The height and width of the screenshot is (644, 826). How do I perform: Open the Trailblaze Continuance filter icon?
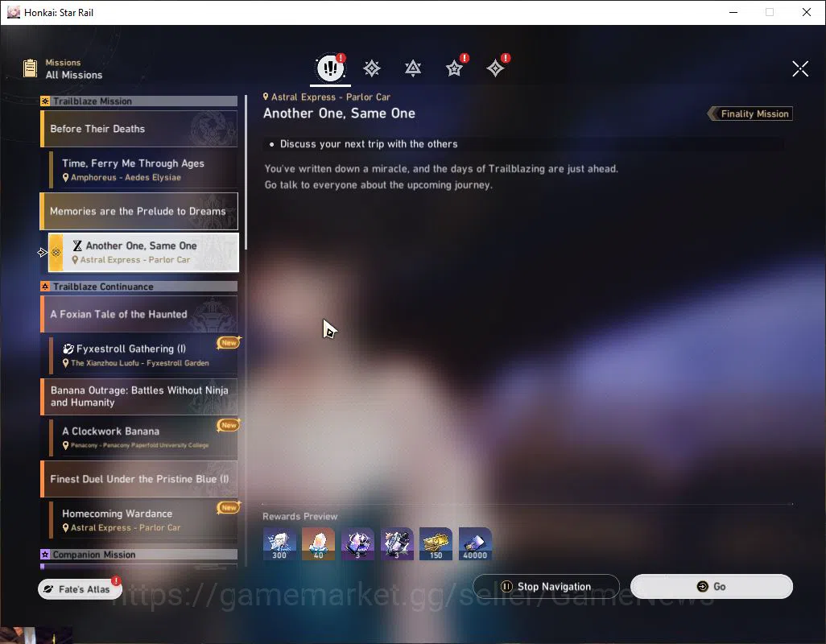[x=413, y=68]
